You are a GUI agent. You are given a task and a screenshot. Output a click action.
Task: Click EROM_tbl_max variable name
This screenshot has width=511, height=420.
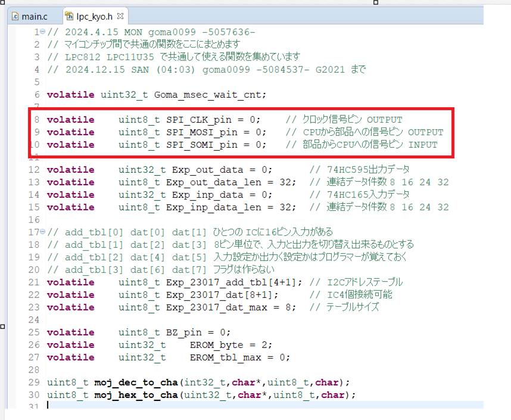pos(226,357)
